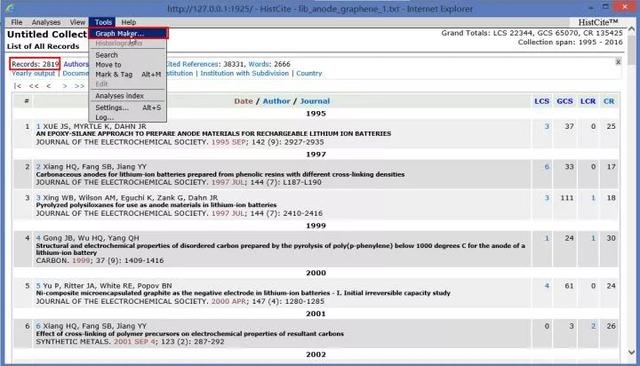
Task: Open Institution with Subdivision link
Action: (244, 73)
